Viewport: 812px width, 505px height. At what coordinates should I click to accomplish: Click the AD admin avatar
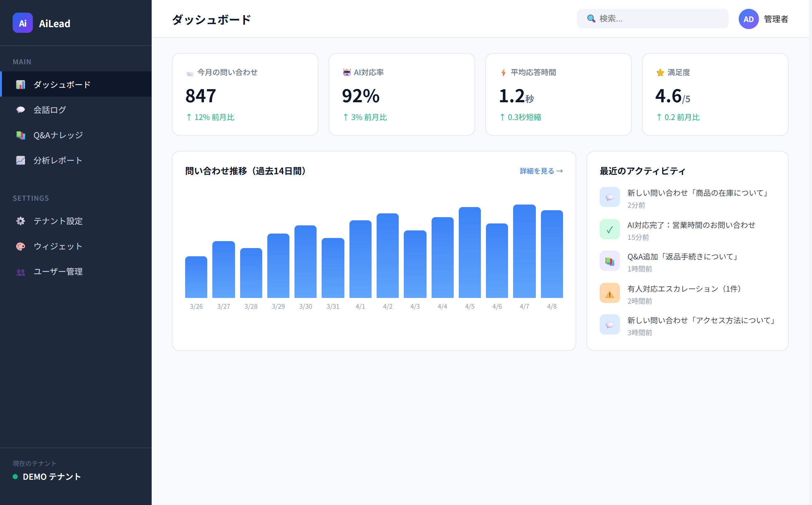pos(748,19)
